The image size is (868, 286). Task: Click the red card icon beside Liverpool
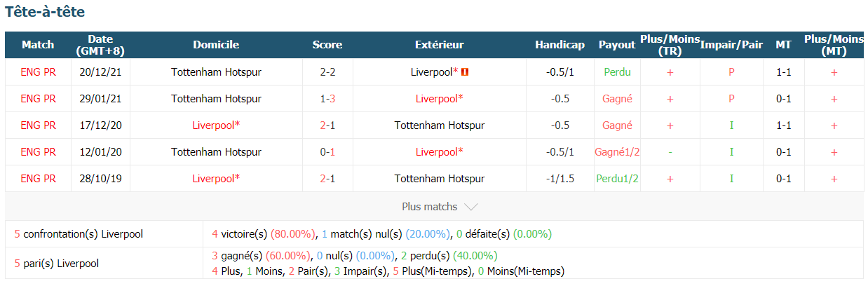pos(465,72)
